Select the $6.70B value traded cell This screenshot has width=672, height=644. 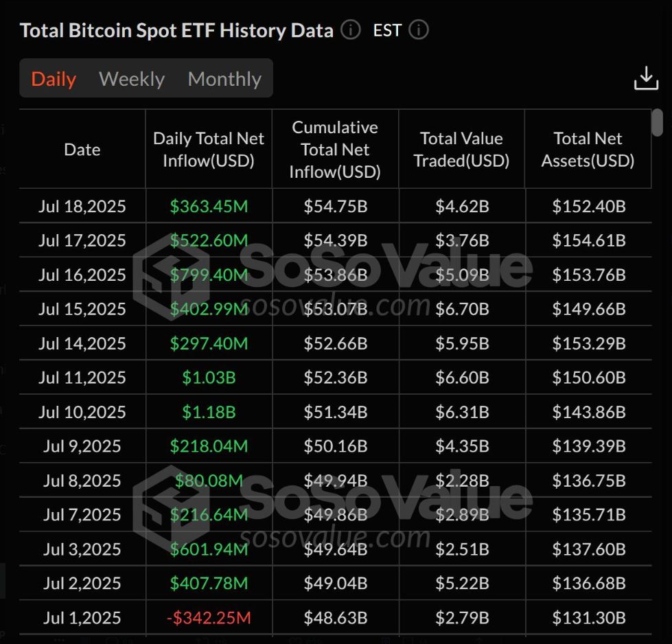coord(462,309)
